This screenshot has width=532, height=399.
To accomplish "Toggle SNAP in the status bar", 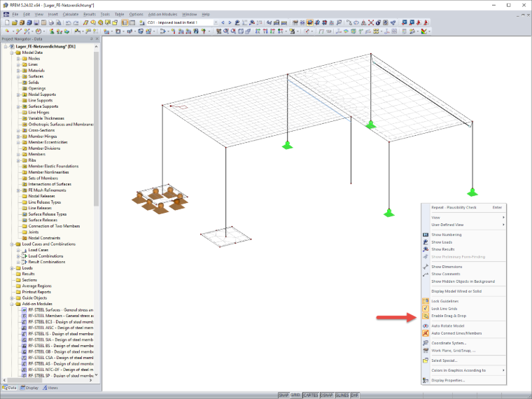I will pyautogui.click(x=283, y=395).
